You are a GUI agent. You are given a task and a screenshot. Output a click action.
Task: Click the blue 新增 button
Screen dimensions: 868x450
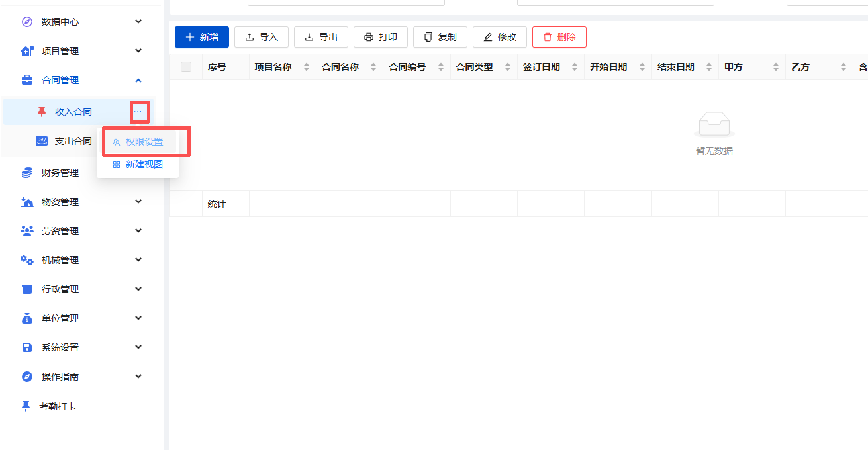pyautogui.click(x=201, y=37)
